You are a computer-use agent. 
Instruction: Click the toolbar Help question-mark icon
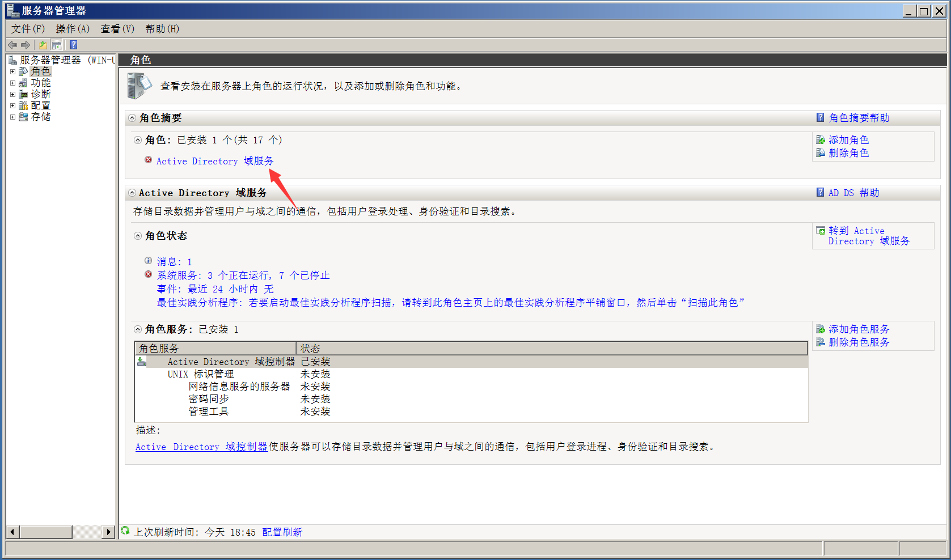[73, 45]
